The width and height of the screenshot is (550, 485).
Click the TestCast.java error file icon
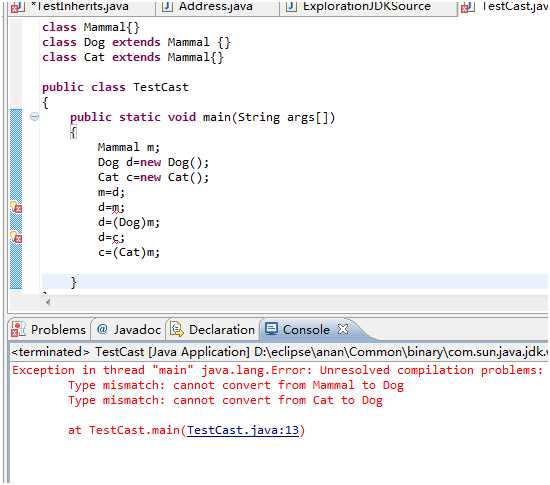click(x=468, y=7)
